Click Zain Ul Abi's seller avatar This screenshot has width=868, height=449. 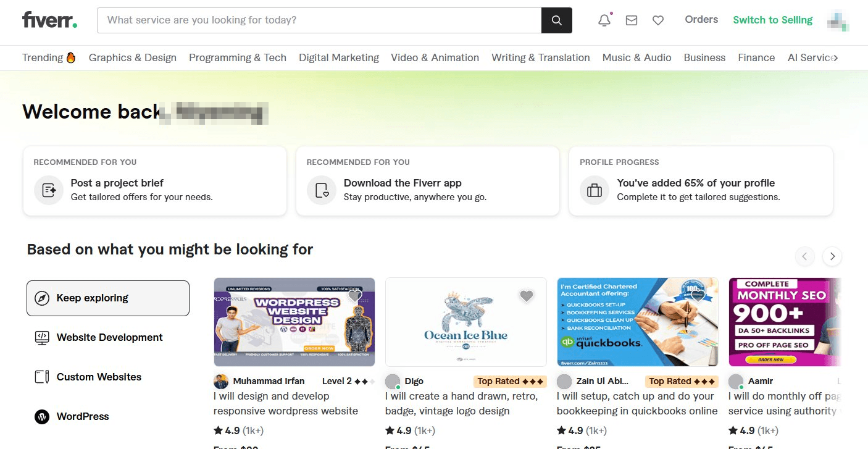564,381
